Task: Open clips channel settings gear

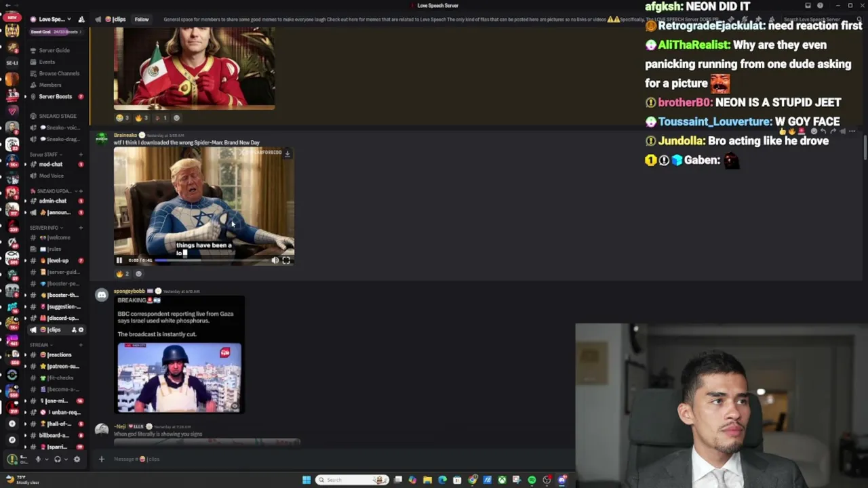Action: 81,330
